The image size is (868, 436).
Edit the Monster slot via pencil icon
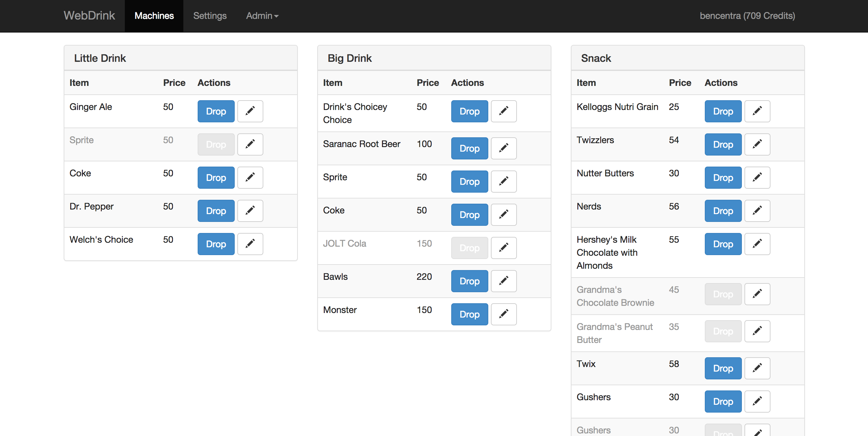tap(504, 314)
